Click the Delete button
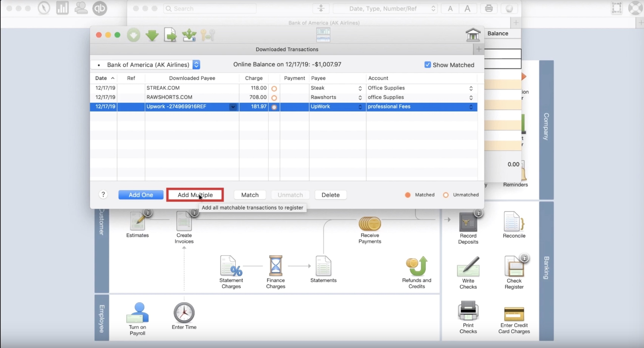 click(331, 195)
